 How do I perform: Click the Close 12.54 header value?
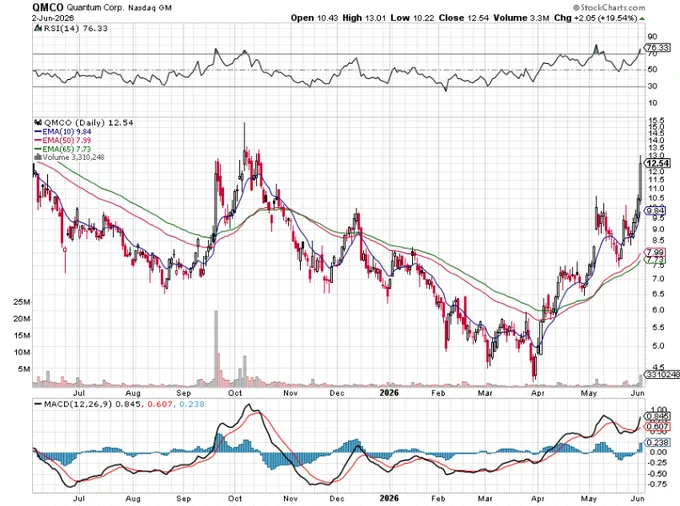464,18
